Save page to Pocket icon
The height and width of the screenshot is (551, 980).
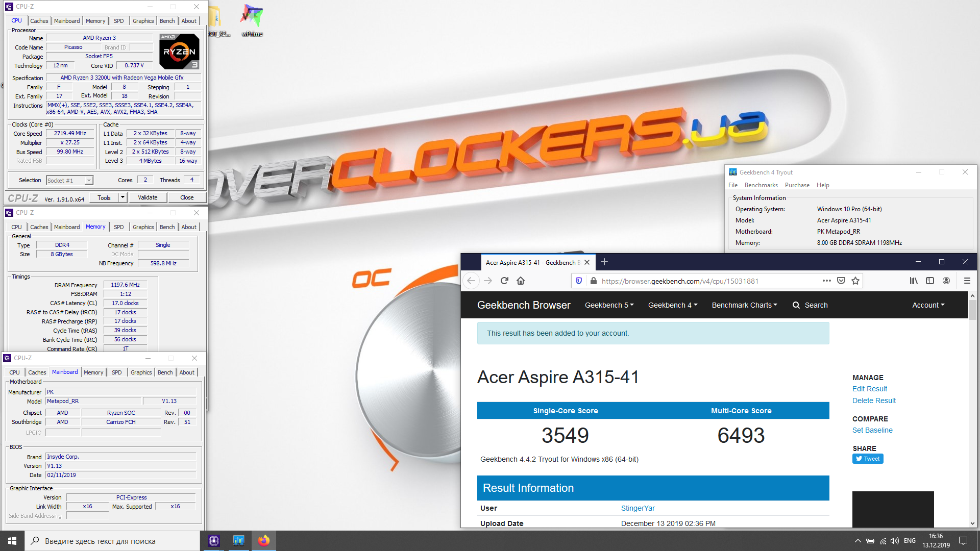pos(841,281)
